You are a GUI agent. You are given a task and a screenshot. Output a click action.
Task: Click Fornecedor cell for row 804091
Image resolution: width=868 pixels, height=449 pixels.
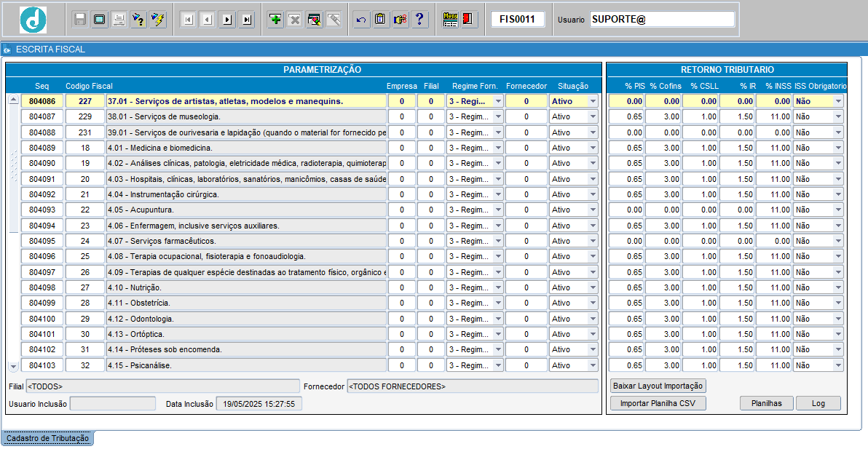526,179
